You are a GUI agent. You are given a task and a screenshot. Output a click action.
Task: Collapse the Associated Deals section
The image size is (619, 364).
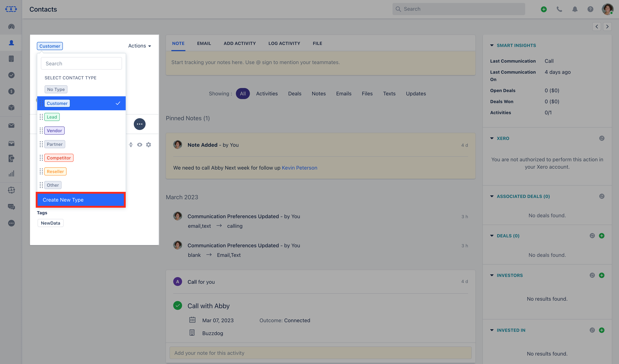tap(492, 196)
